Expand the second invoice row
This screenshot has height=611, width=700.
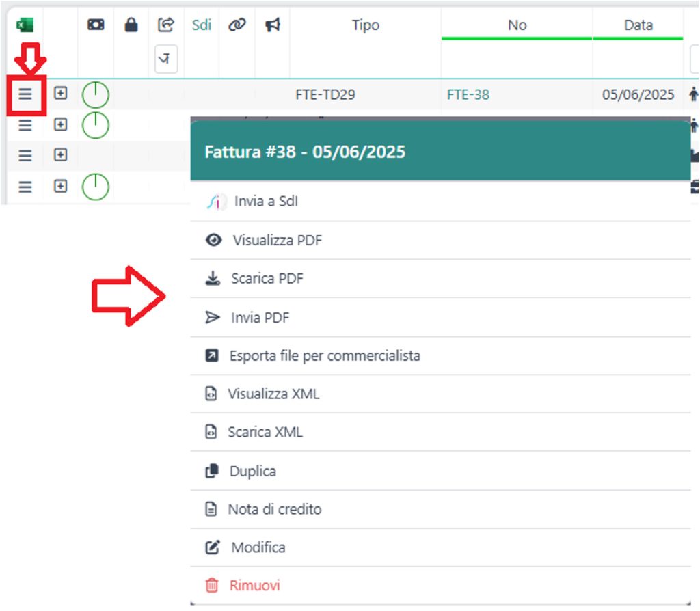coord(61,124)
